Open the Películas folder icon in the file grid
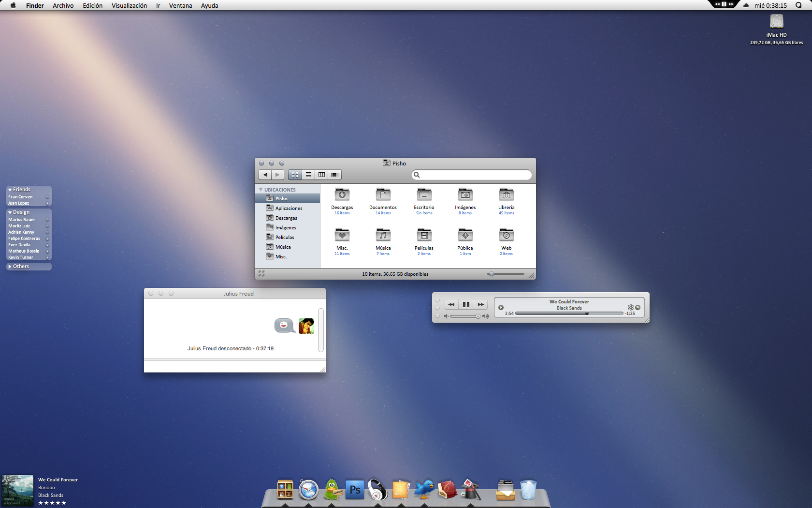812x508 pixels. [424, 235]
